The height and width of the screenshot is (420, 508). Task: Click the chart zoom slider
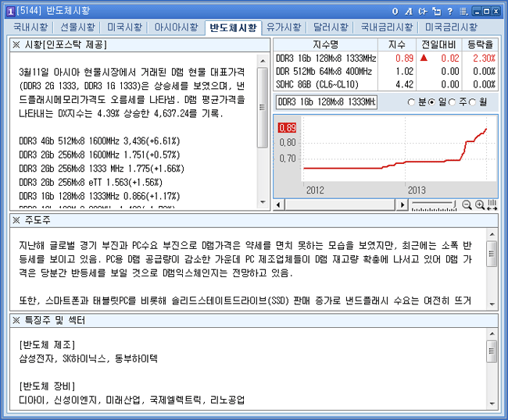[433, 205]
